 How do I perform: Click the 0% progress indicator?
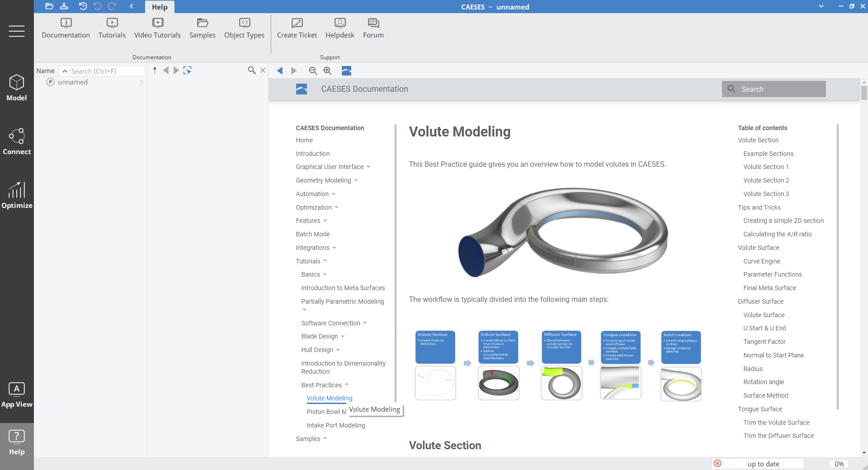[839, 464]
